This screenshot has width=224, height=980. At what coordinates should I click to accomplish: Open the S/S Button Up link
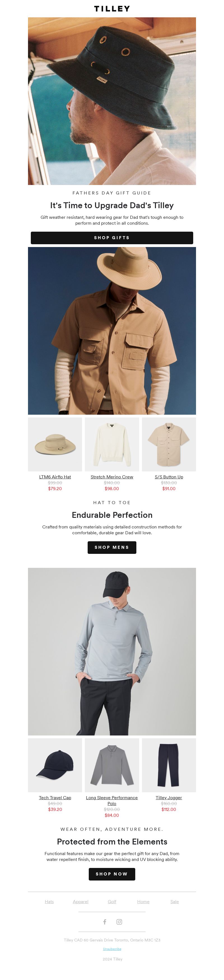(169, 477)
